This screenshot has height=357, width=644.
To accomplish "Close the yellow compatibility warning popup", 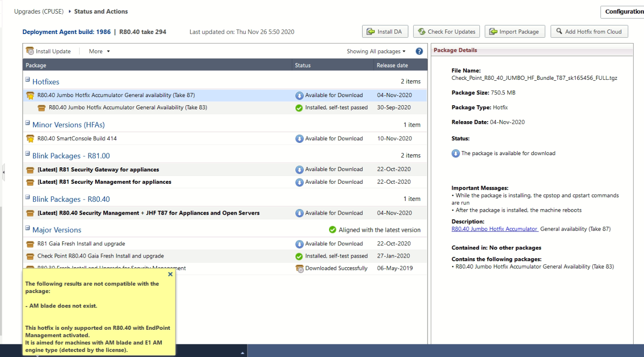I will [170, 274].
